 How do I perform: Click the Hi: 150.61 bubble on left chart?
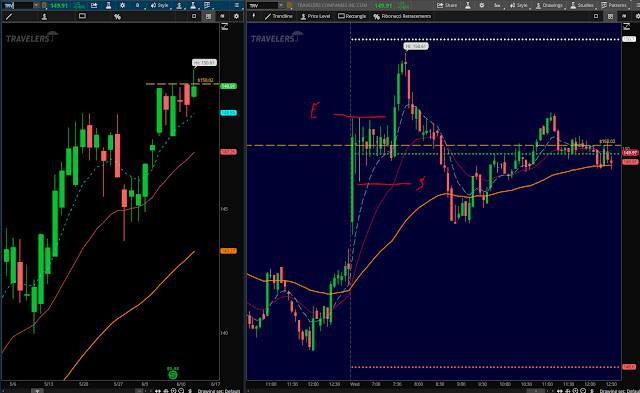[204, 63]
